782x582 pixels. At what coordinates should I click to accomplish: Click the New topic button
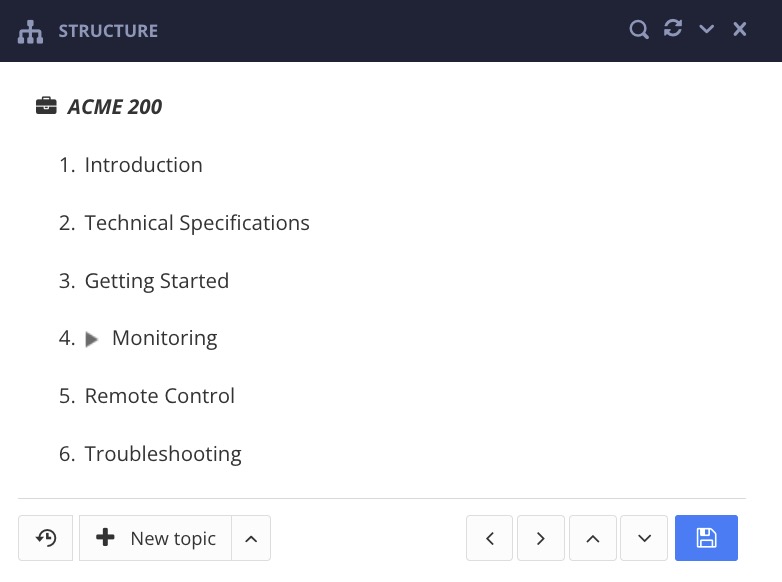156,538
